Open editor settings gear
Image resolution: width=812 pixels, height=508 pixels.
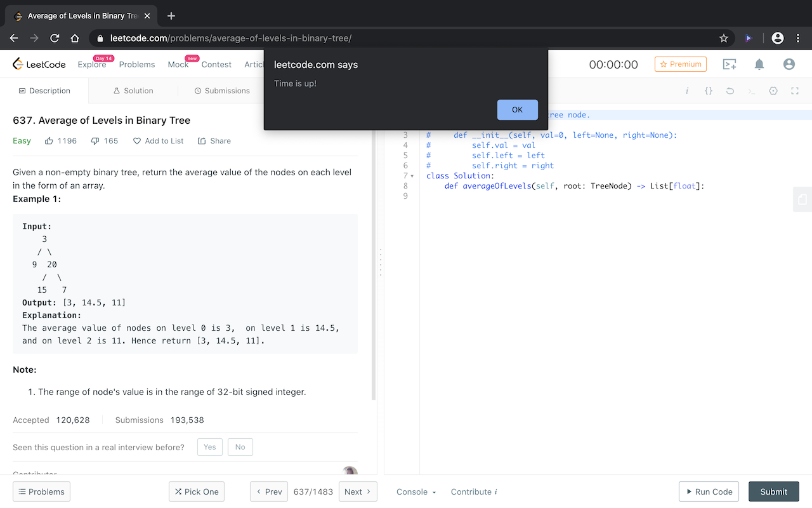(773, 91)
